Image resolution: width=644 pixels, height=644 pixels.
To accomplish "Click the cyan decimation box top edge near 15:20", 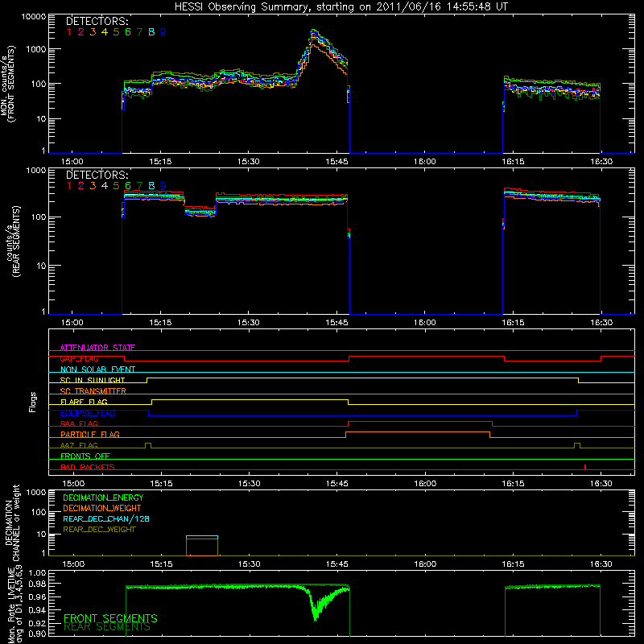I will pyautogui.click(x=202, y=536).
